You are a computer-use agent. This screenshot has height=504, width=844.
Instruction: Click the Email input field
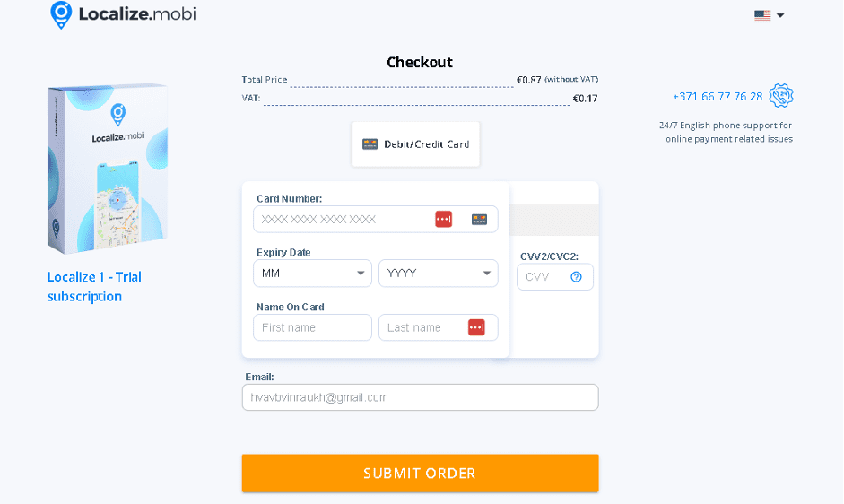[420, 397]
